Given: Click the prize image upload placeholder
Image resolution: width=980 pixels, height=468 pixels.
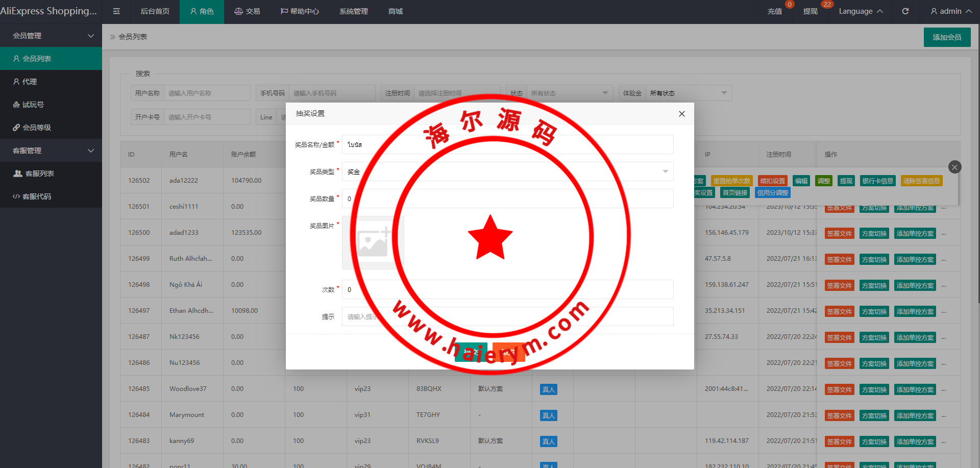Looking at the screenshot, I should (x=373, y=242).
